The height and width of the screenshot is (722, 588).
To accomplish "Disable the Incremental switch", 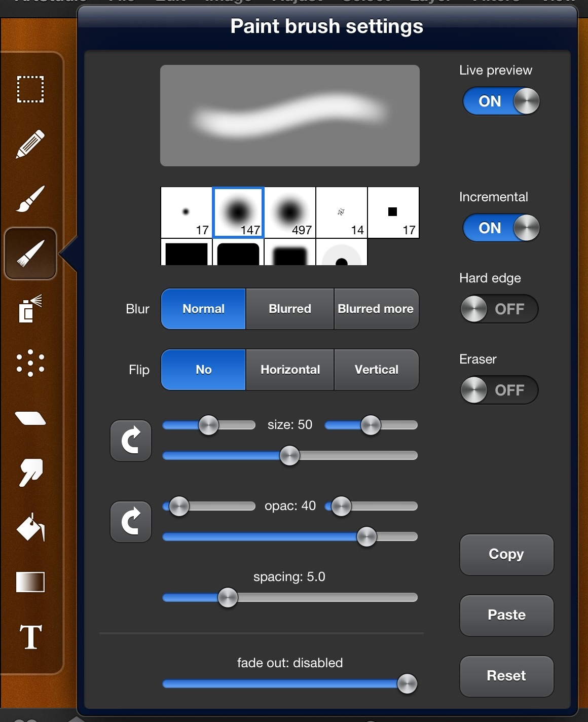I will tap(501, 228).
